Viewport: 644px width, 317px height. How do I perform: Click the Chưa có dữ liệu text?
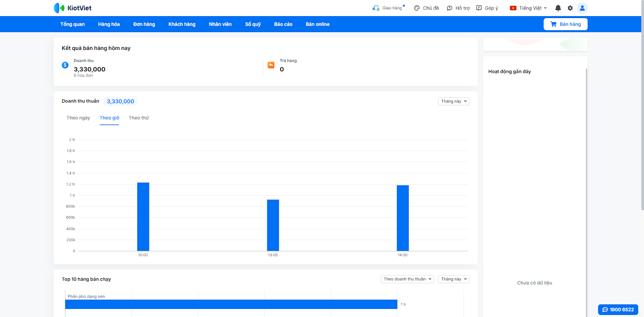pos(535,283)
